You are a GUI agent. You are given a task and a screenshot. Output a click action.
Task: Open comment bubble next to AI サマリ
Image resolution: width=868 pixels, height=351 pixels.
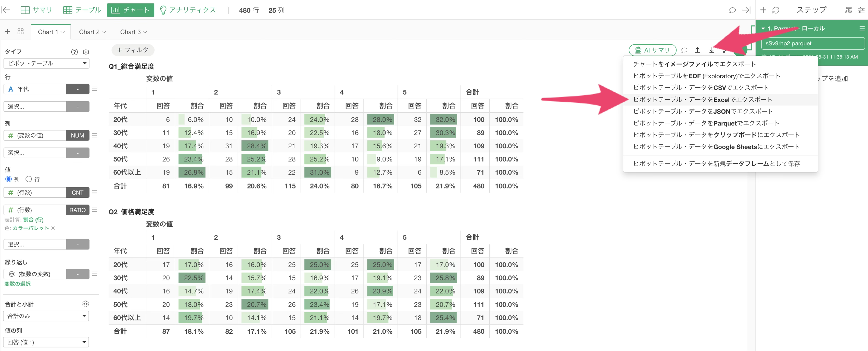pyautogui.click(x=684, y=50)
